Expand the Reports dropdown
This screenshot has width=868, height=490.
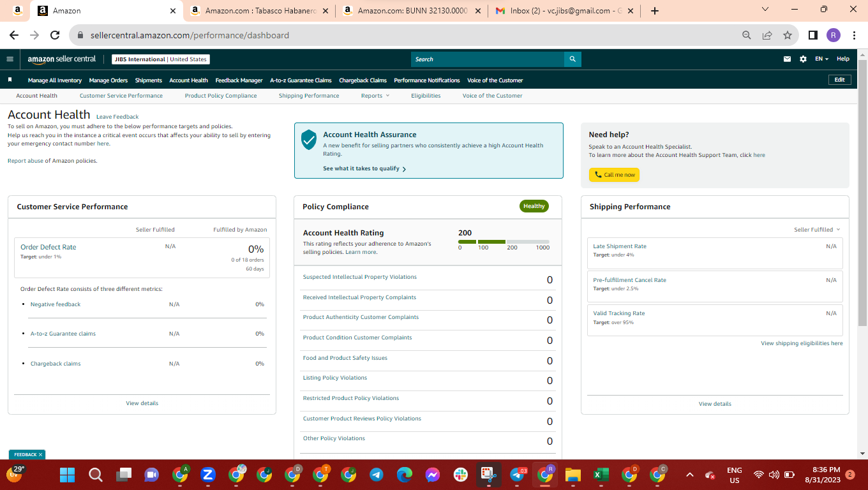coord(375,96)
